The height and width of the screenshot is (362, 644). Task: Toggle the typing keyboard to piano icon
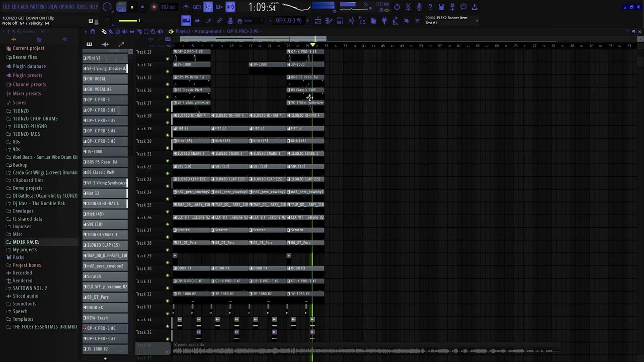186,21
